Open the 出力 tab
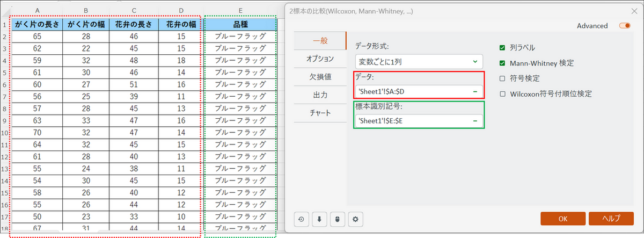644x238 pixels. coord(320,95)
